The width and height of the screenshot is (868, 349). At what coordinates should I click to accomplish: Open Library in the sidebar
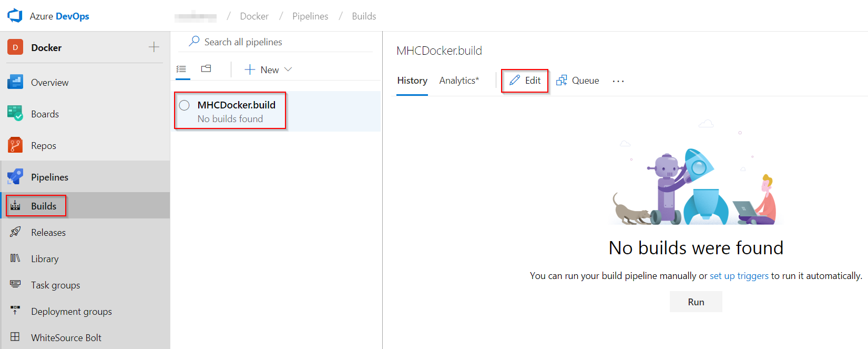point(85,258)
